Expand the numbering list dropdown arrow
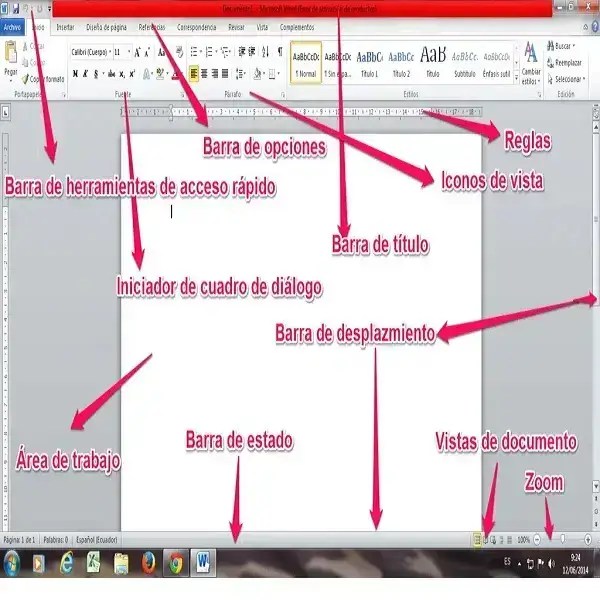600x600 pixels. point(216,52)
